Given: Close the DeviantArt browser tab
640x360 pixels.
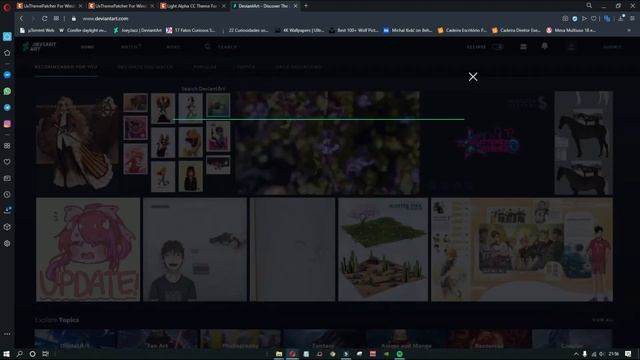Looking at the screenshot, I should coord(296,6).
